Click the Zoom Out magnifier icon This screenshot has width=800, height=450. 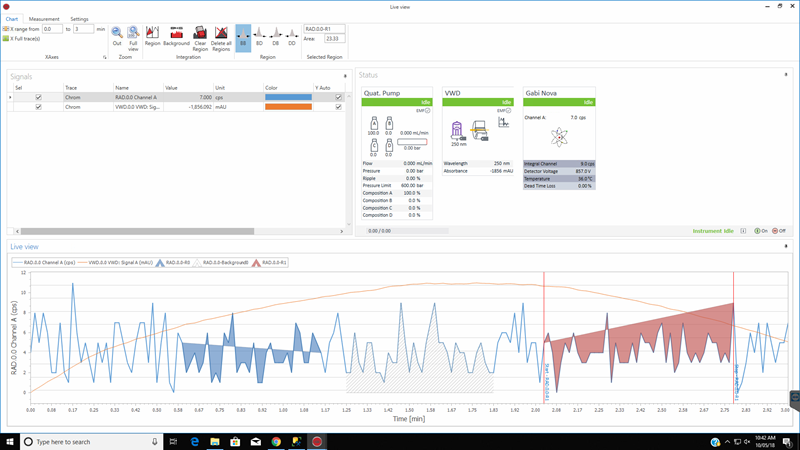pyautogui.click(x=117, y=36)
